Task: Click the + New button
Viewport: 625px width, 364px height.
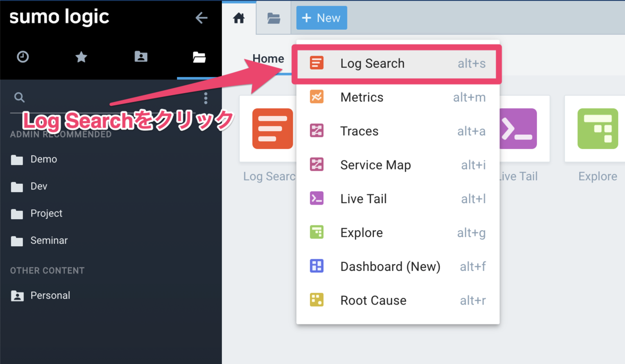Action: [x=321, y=18]
